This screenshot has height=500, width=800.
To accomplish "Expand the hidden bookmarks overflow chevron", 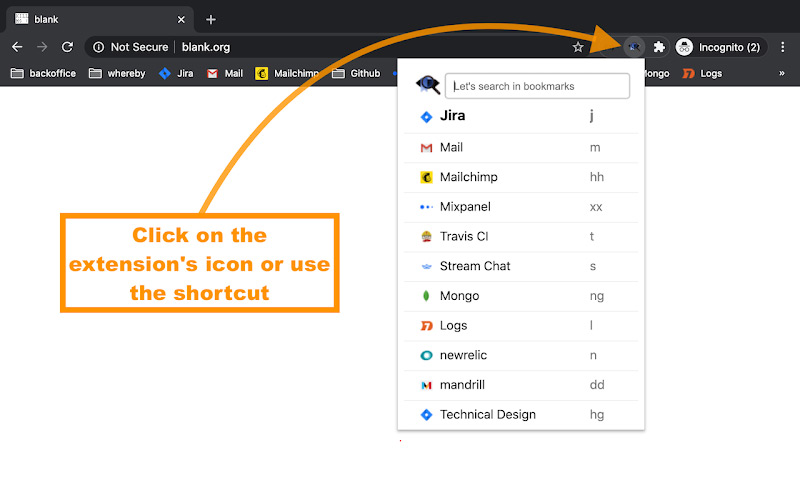I will coord(782,73).
